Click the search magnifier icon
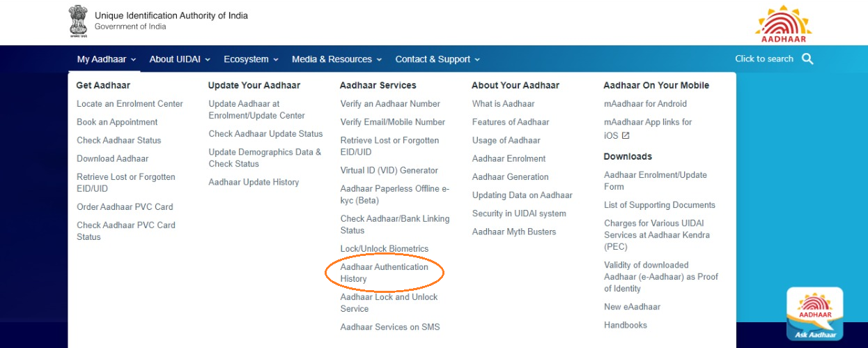 point(807,59)
